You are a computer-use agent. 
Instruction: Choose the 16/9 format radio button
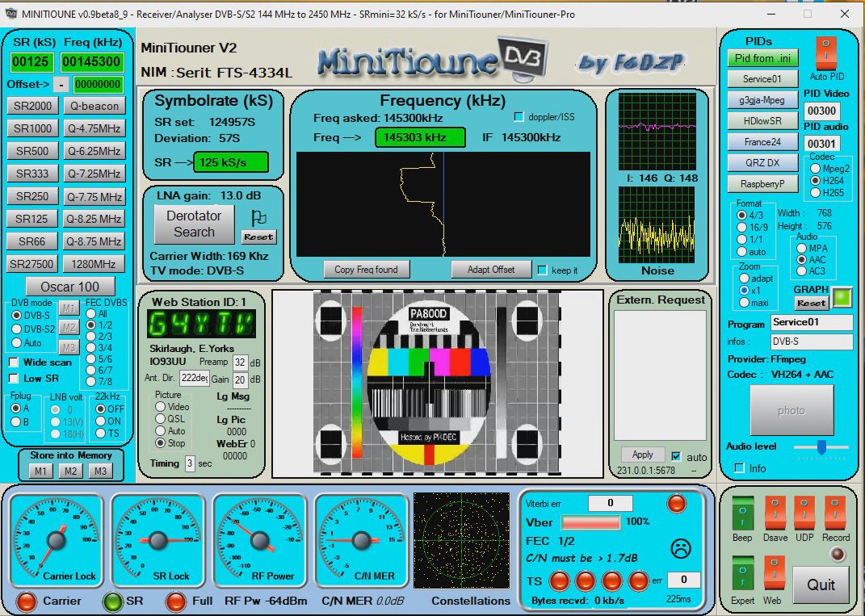[742, 227]
